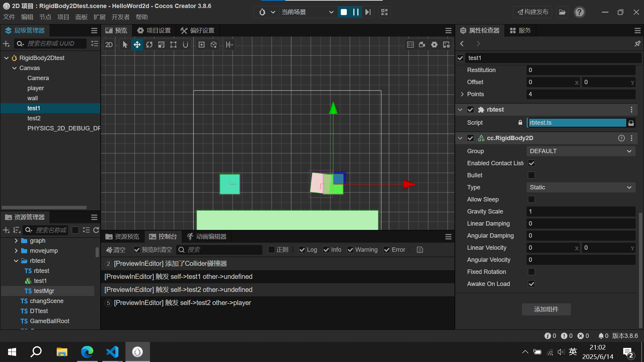The height and width of the screenshot is (362, 644).
Task: Expand the Points property
Action: coord(462,94)
